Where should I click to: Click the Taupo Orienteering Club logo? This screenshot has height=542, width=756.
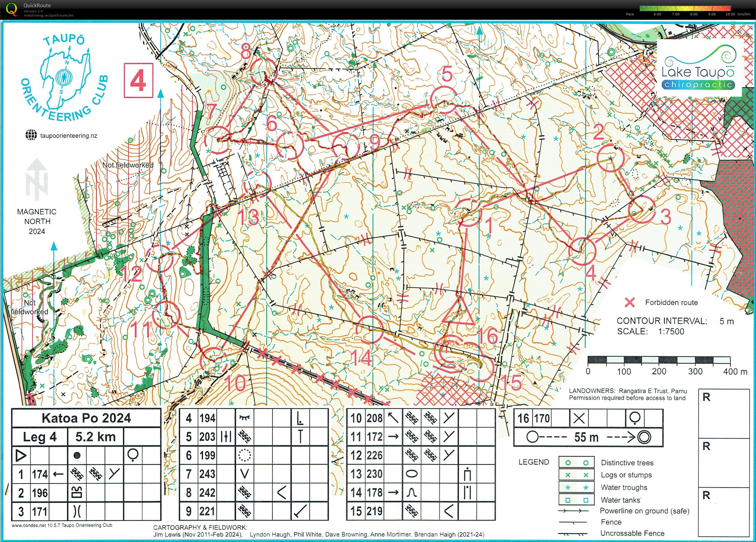click(x=65, y=77)
